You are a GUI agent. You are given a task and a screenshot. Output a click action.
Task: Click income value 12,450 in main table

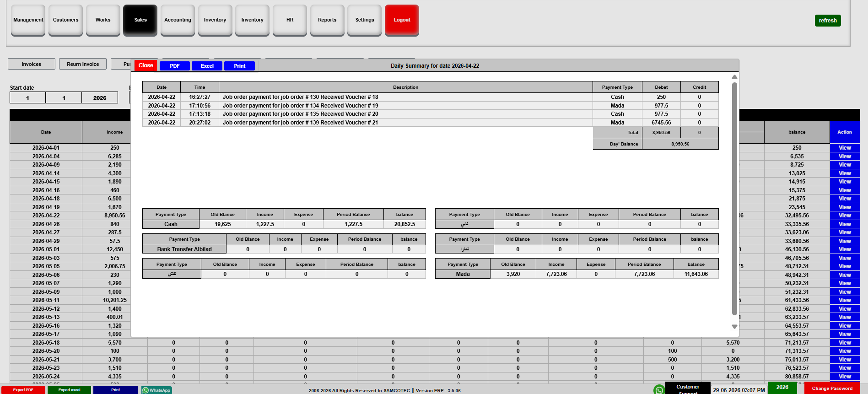click(114, 249)
